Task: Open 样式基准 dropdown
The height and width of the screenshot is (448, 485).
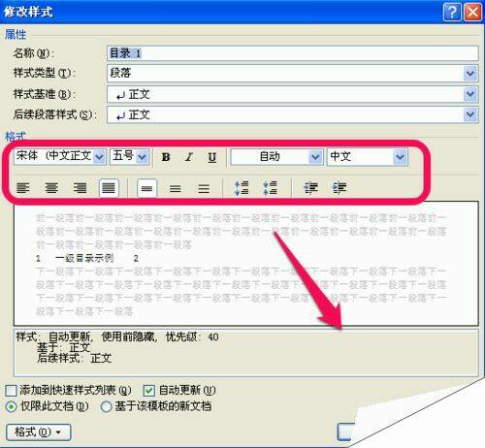Action: 470,94
